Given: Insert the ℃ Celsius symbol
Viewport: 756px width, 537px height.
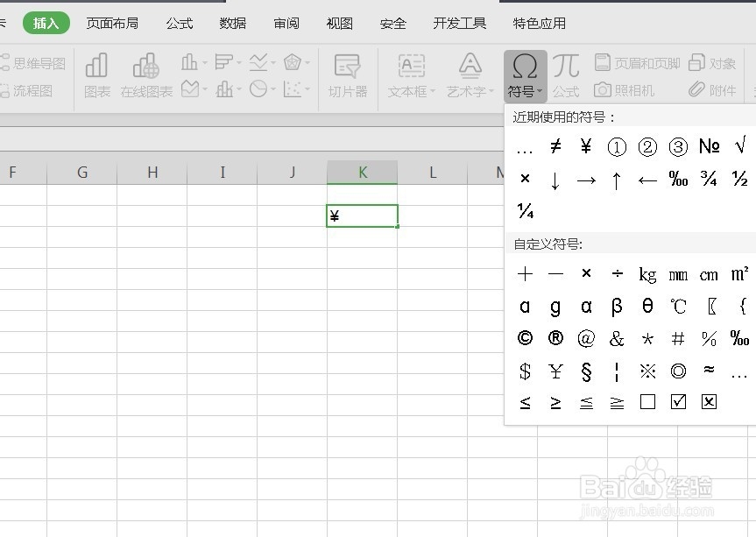Looking at the screenshot, I should pos(678,306).
